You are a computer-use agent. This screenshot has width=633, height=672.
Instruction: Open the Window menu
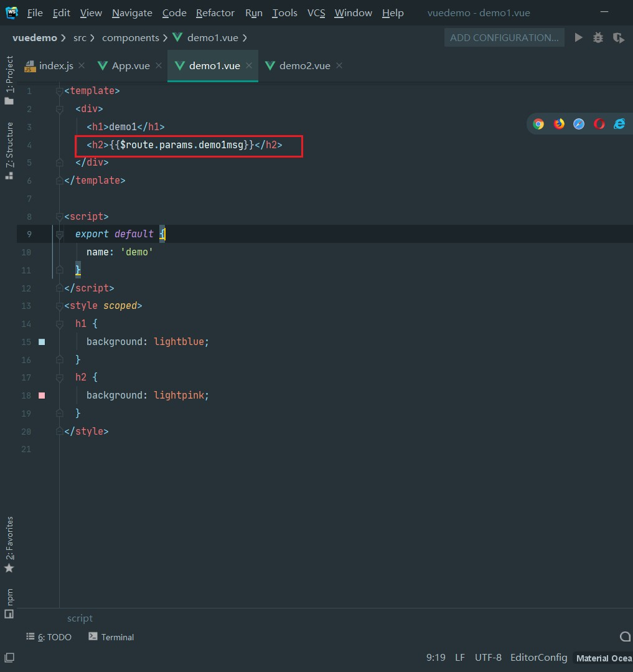(x=353, y=13)
